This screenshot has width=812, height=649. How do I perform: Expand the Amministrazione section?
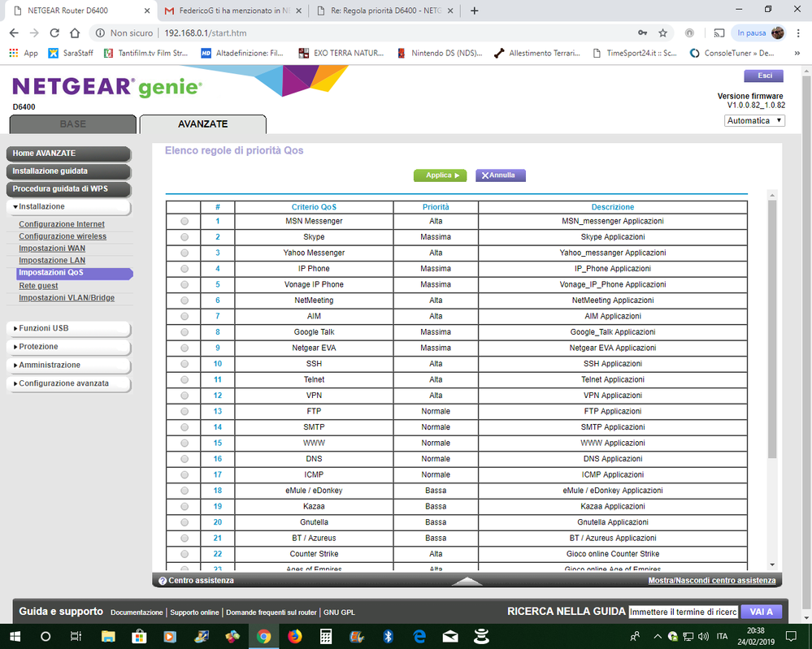coord(69,365)
